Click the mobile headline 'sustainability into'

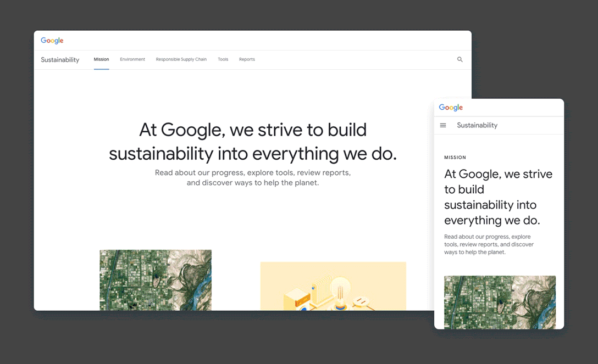(490, 205)
